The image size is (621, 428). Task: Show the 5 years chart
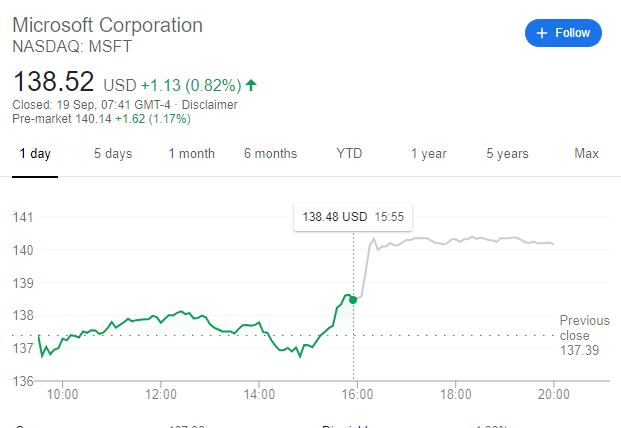click(x=507, y=153)
